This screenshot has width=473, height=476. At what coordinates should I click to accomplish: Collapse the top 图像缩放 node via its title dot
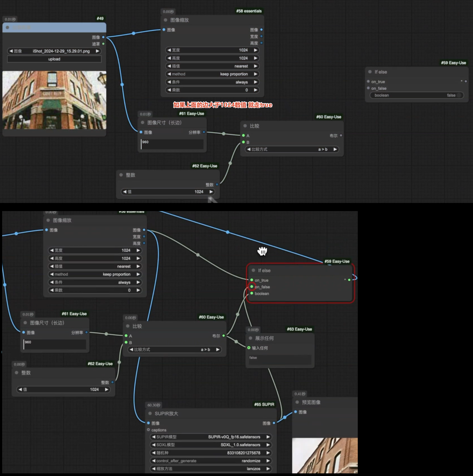click(166, 20)
